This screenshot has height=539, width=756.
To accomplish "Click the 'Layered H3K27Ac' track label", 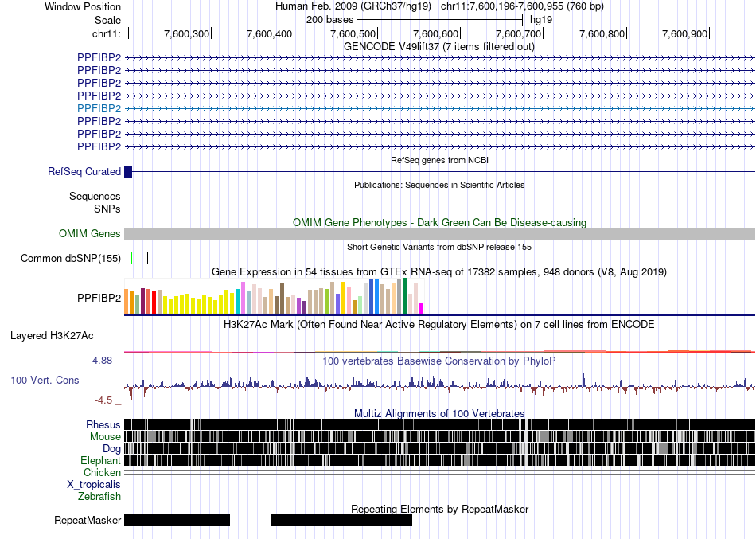I will [52, 336].
